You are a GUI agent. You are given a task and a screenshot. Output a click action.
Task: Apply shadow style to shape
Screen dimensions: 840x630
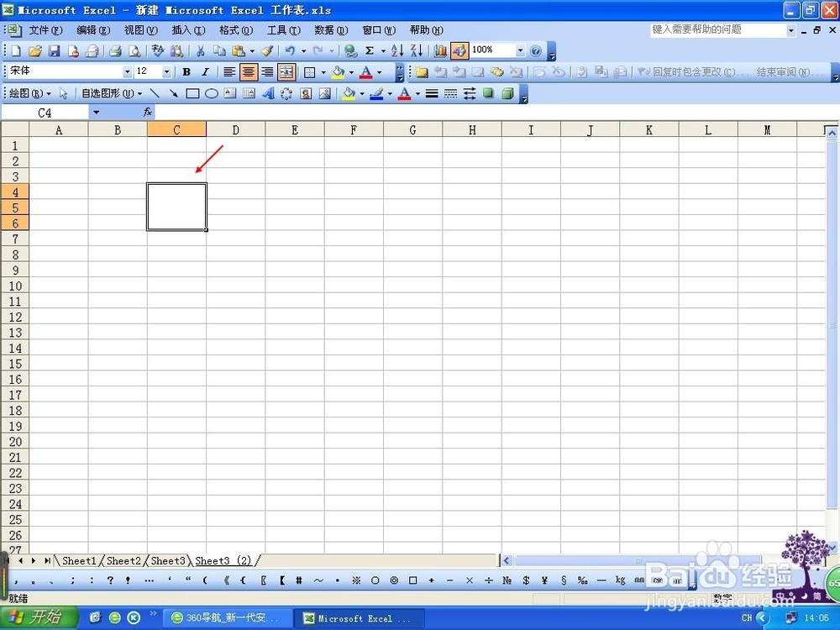point(488,93)
